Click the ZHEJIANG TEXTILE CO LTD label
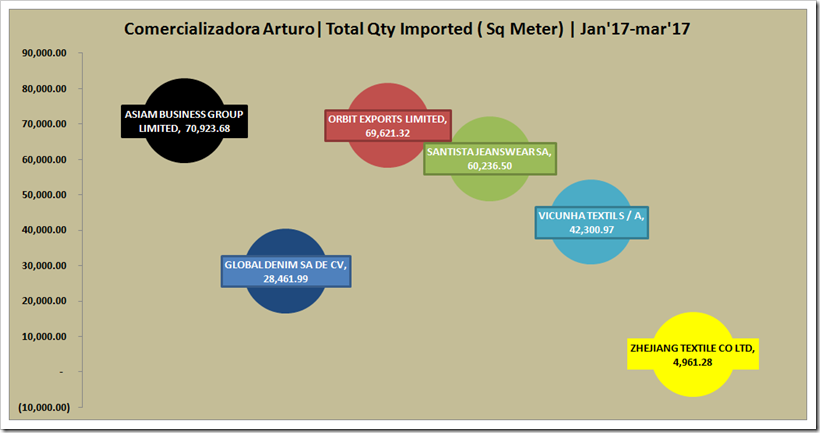This screenshot has width=820, height=433. (x=692, y=355)
